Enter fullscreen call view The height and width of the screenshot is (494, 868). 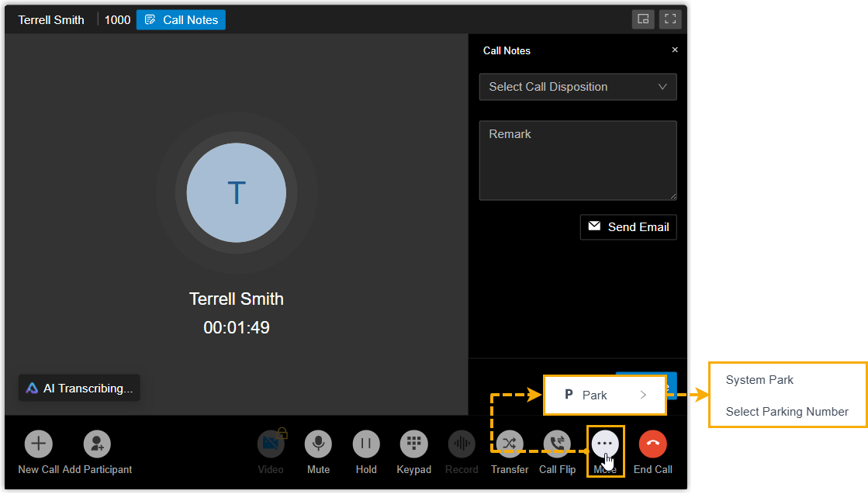click(671, 19)
